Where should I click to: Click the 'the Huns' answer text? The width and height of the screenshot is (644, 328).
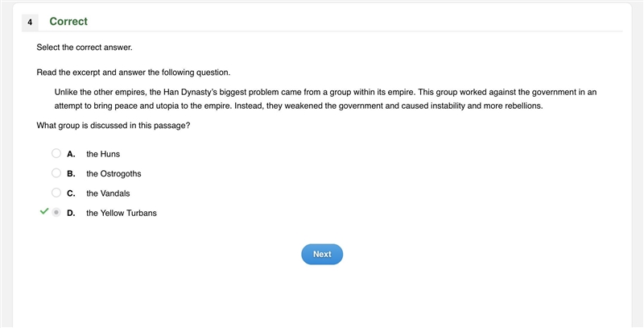(103, 154)
